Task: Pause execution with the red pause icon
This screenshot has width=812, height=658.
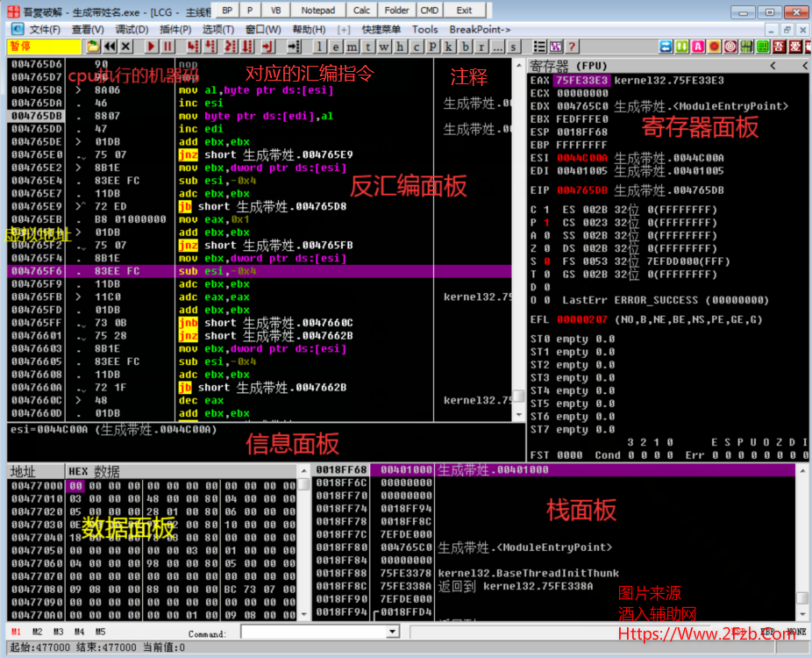Action: (167, 46)
